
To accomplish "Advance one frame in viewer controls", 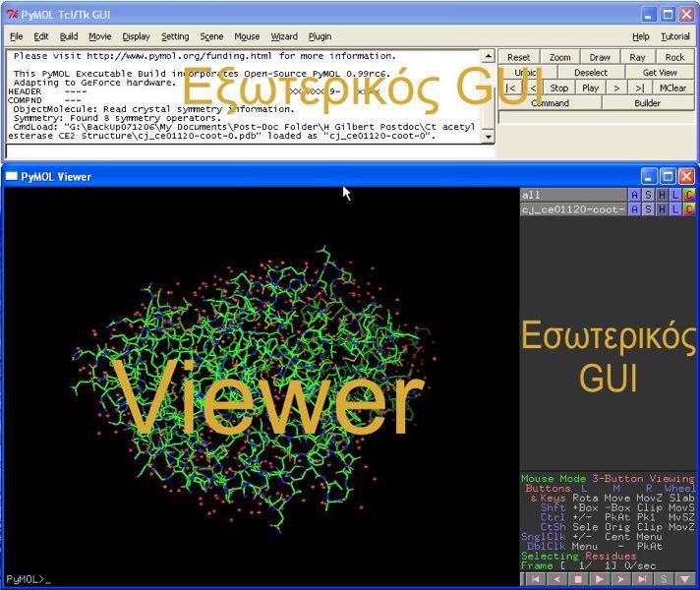I will [620, 579].
